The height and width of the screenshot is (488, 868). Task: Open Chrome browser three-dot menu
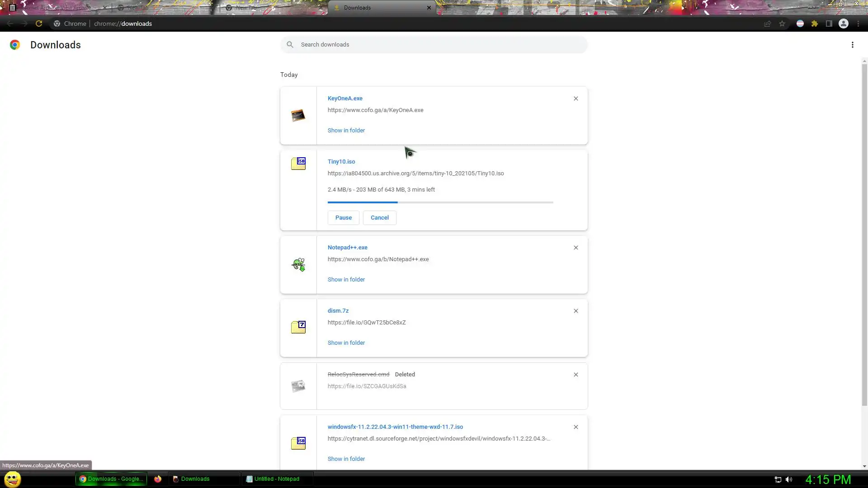coord(858,23)
